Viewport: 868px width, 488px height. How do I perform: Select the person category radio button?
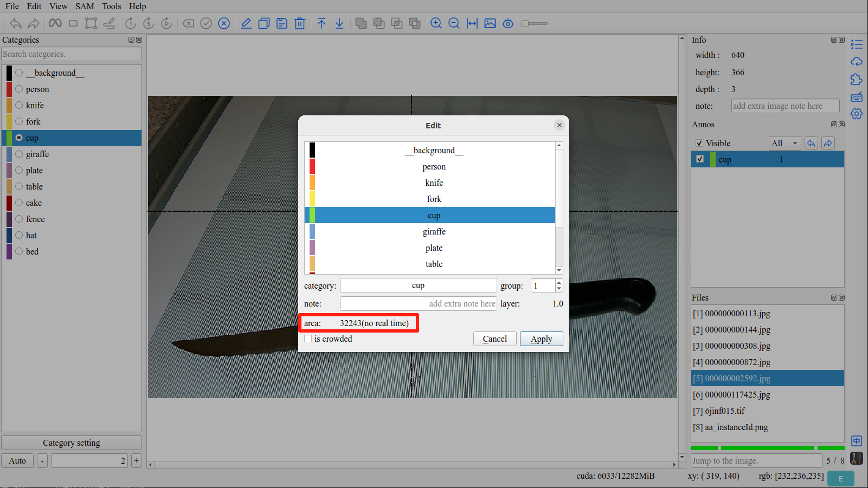coord(19,89)
